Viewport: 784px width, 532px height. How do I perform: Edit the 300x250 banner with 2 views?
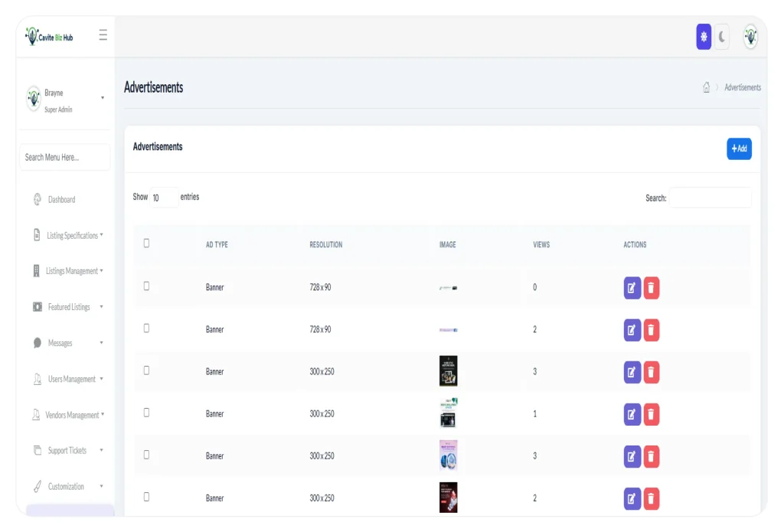(x=632, y=498)
